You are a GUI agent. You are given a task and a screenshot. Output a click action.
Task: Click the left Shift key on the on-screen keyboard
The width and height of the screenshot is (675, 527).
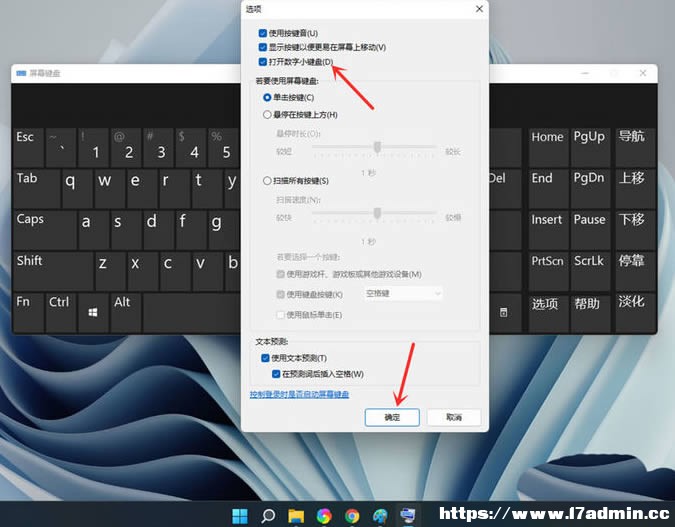click(x=53, y=271)
